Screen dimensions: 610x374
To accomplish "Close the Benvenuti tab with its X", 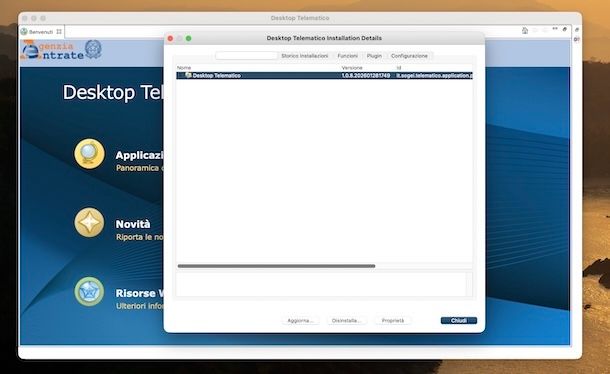I will coord(59,32).
